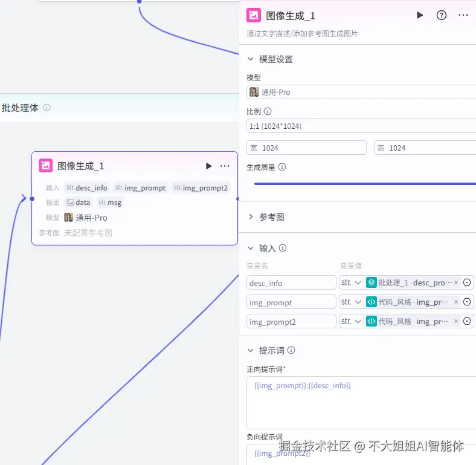Select img_prompt input tag on canvas card
The width and height of the screenshot is (476, 465).
tap(140, 187)
